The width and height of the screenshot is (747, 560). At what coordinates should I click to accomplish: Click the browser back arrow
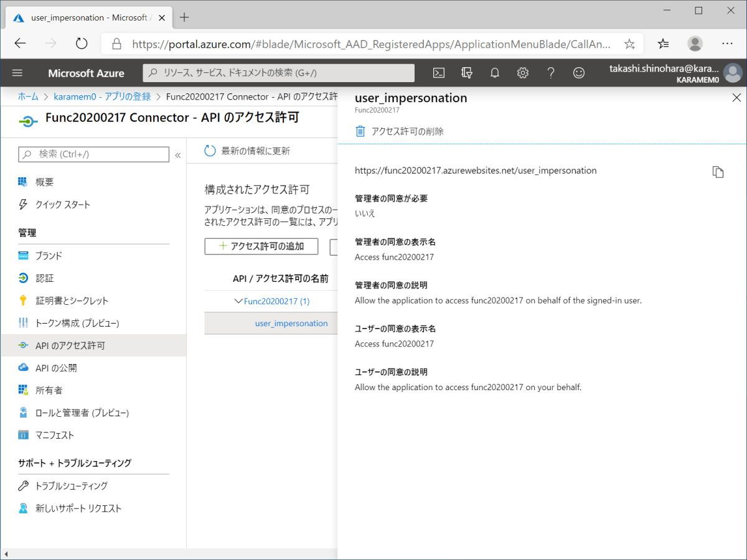(20, 44)
